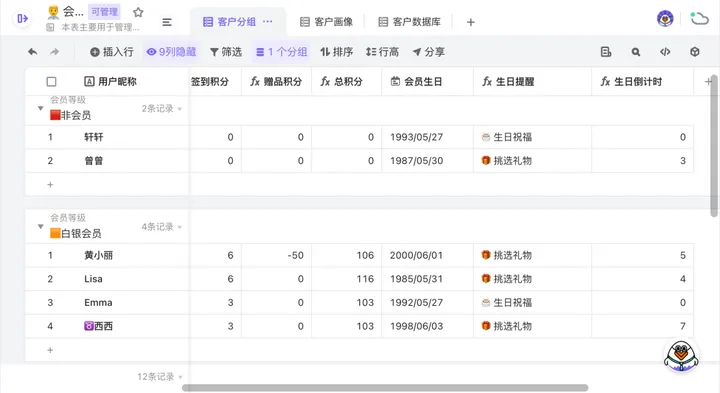Click the datasheet description icon

51,28
